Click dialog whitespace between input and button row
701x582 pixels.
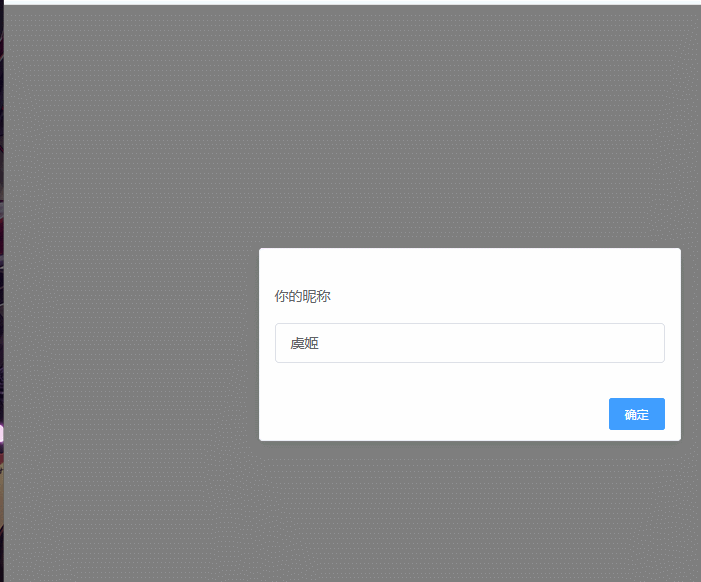click(x=469, y=380)
